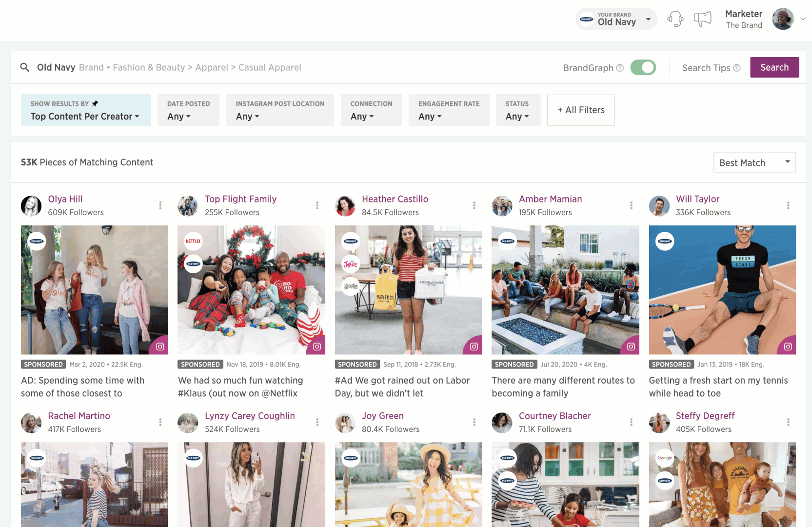
Task: Click the purple Search button
Action: pos(774,67)
